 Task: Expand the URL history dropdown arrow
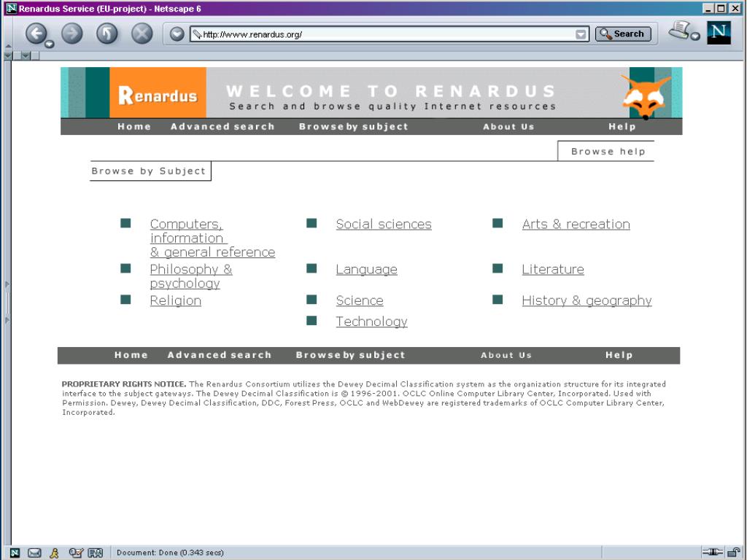(x=581, y=34)
